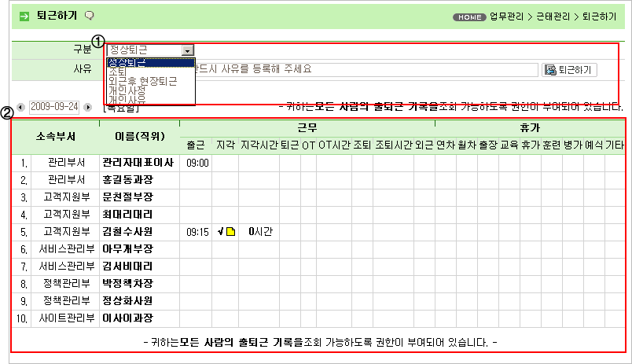Click the late checkmark for 김철수사원
Image resolution: width=632 pixels, height=364 pixels.
coord(222,232)
